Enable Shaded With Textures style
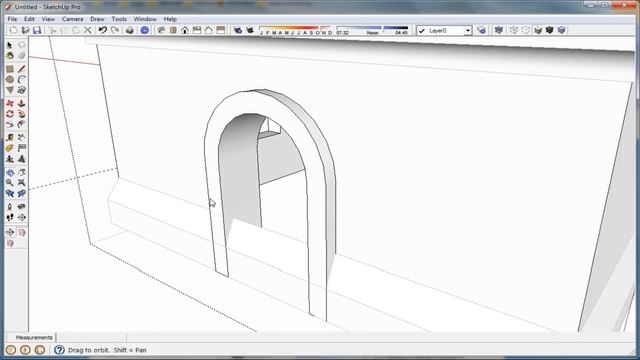Image resolution: width=640 pixels, height=360 pixels. [549, 30]
